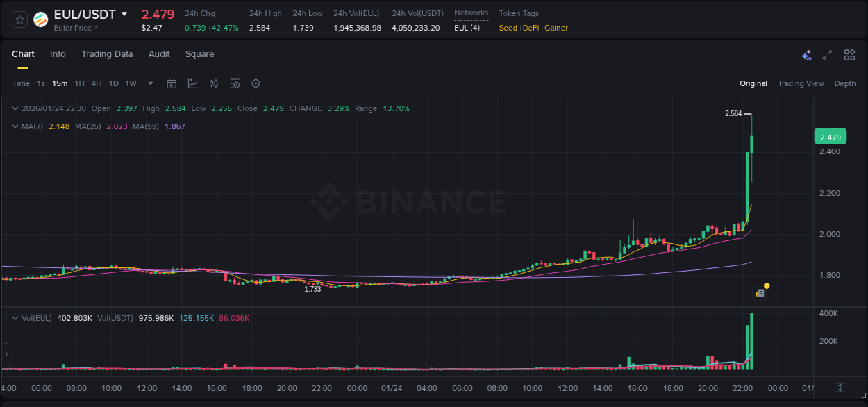Click the gift box icon on chart
Screen dimensions: 868x407
(760, 292)
